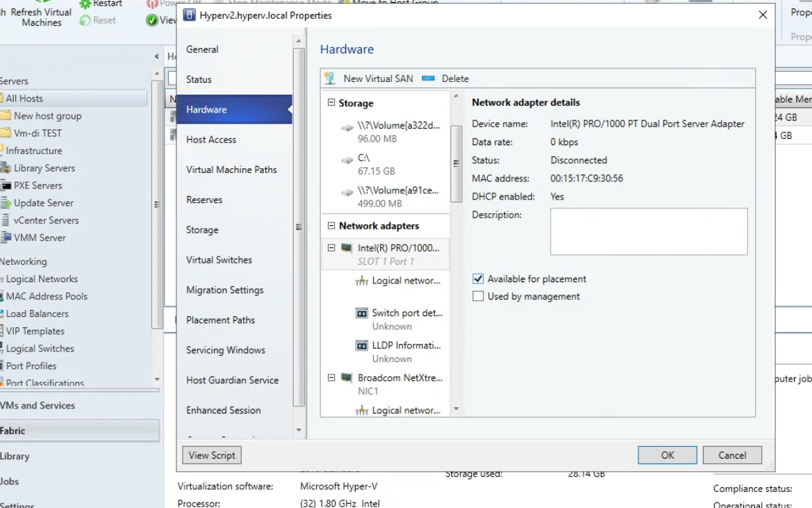
Task: Collapse the Intel PRO/1000 adapter node
Action: pyautogui.click(x=331, y=247)
